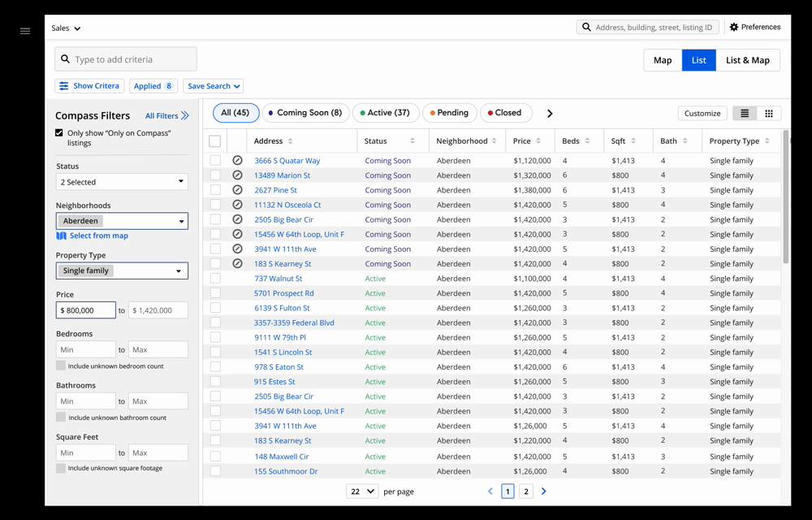Filter by Pending chip
812x520 pixels.
[450, 113]
